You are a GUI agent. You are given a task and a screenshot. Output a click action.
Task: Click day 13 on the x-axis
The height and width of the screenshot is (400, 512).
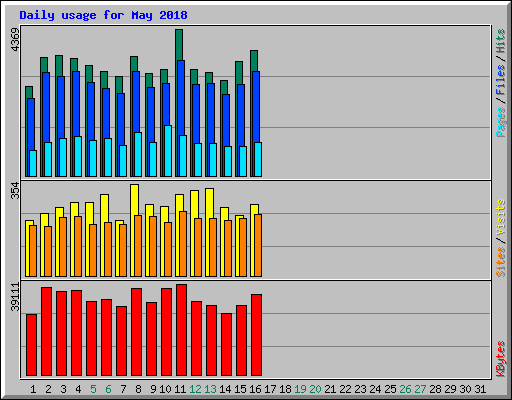click(210, 389)
